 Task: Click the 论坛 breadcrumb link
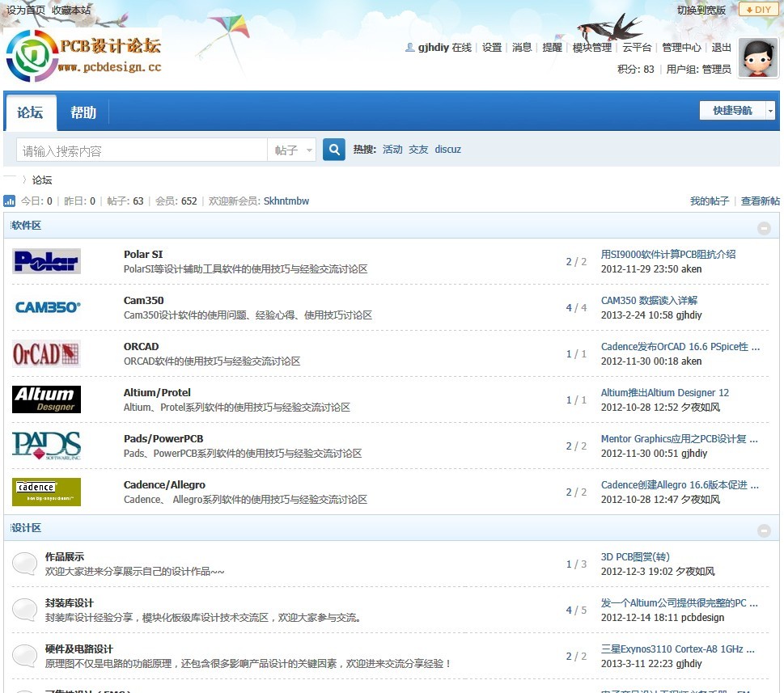pos(42,180)
